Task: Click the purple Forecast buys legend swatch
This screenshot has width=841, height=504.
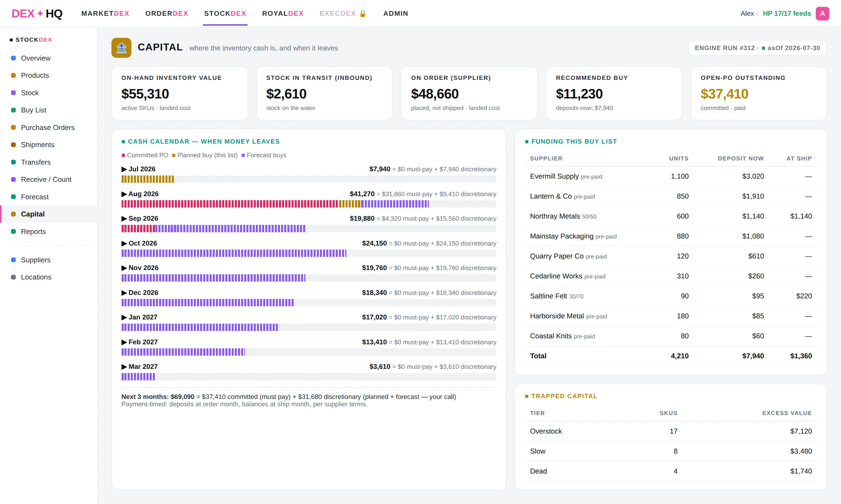Action: click(243, 156)
